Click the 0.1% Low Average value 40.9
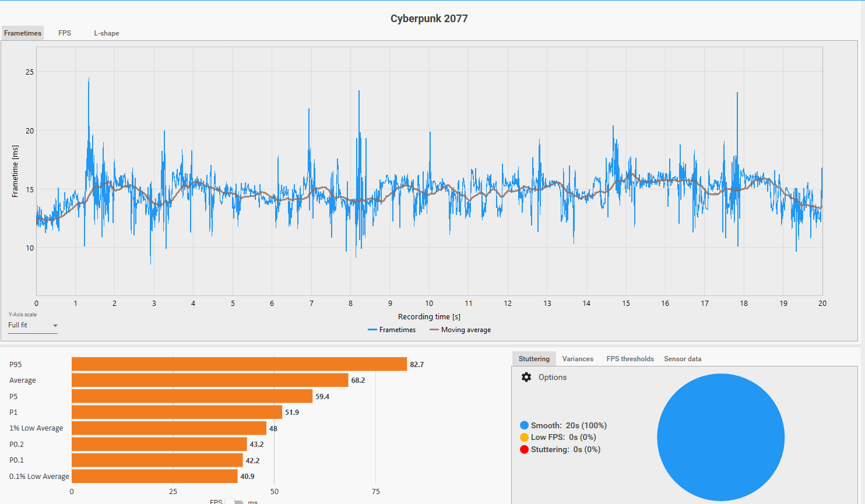Viewport: 865px width, 504px height. click(248, 476)
